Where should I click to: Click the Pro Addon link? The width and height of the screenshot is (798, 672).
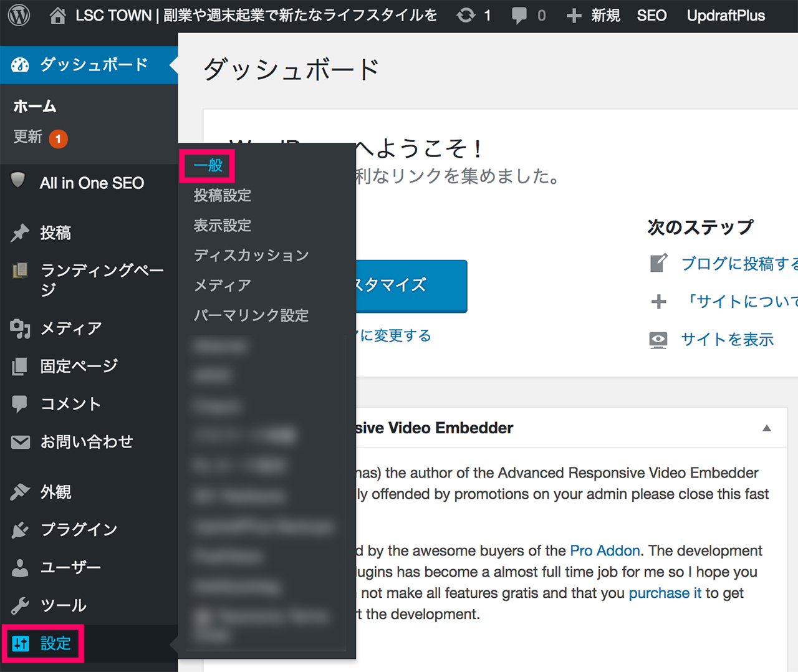[x=605, y=551]
